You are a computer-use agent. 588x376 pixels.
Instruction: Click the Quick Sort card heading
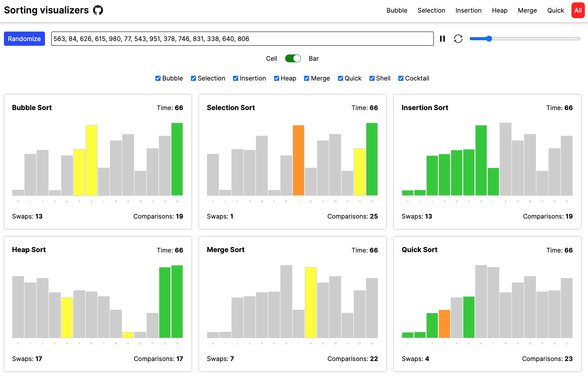420,250
